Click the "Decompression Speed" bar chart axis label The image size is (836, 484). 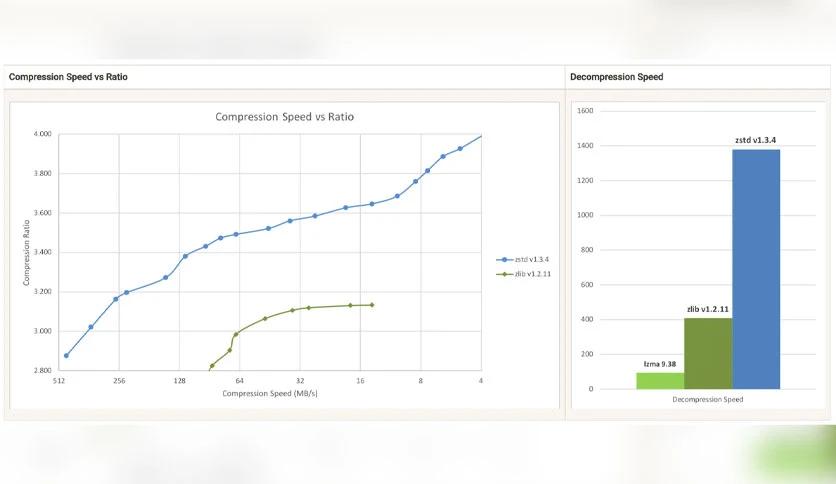click(708, 399)
